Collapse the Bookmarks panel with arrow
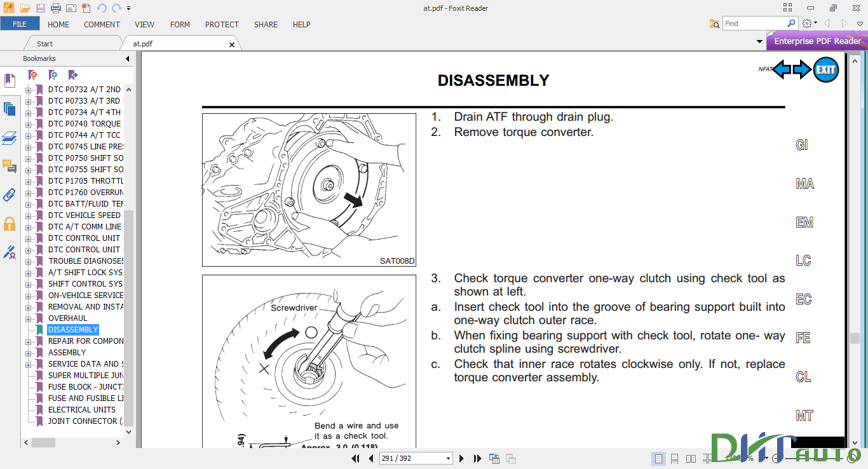This screenshot has width=868, height=469. coord(128,58)
